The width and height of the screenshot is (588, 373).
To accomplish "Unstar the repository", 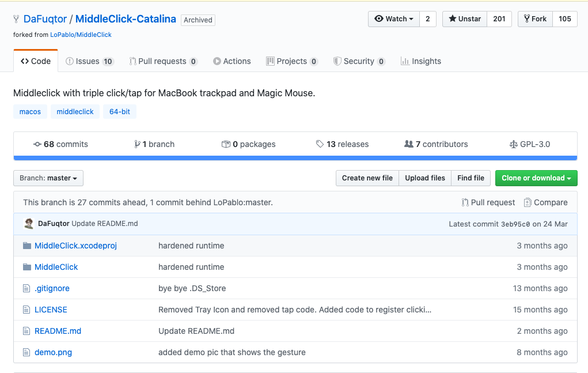I will pos(464,19).
